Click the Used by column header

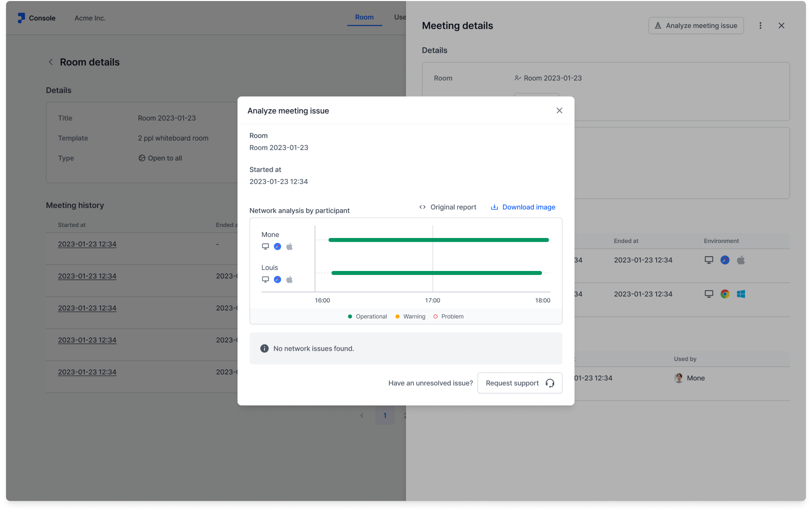[685, 359]
